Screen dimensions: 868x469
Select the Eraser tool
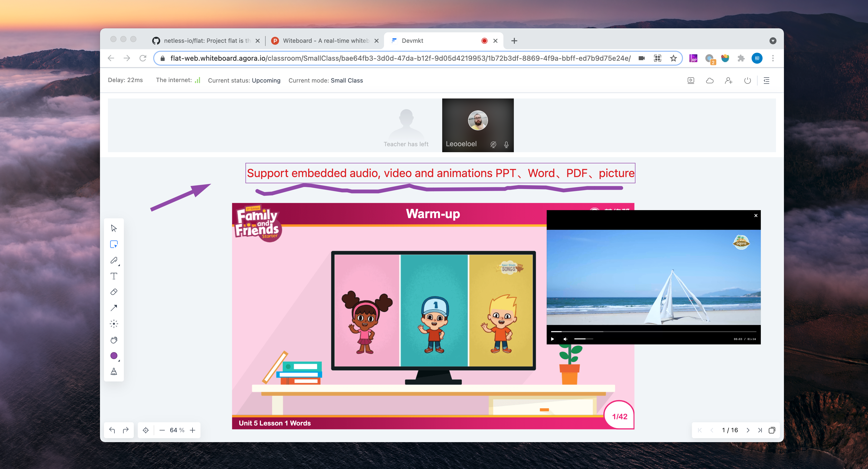pos(114,292)
